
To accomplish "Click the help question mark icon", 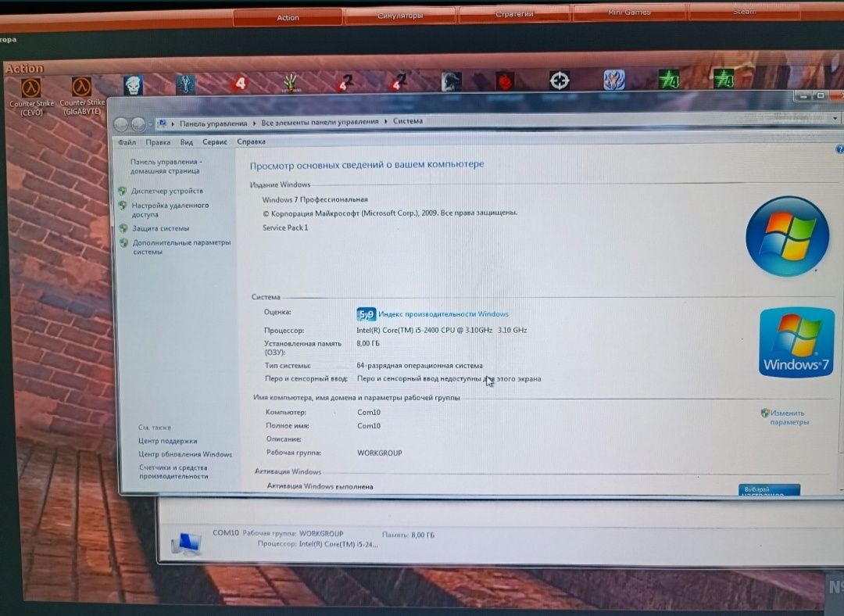I will coord(839,149).
